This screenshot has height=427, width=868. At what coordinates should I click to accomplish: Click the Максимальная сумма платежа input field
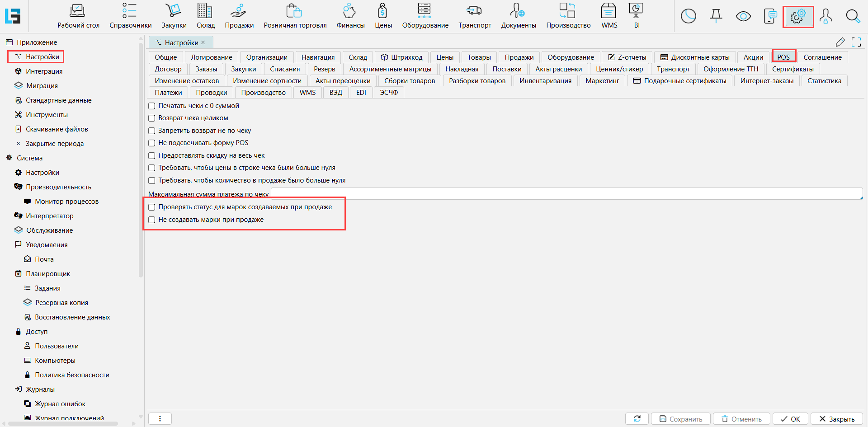(565, 194)
